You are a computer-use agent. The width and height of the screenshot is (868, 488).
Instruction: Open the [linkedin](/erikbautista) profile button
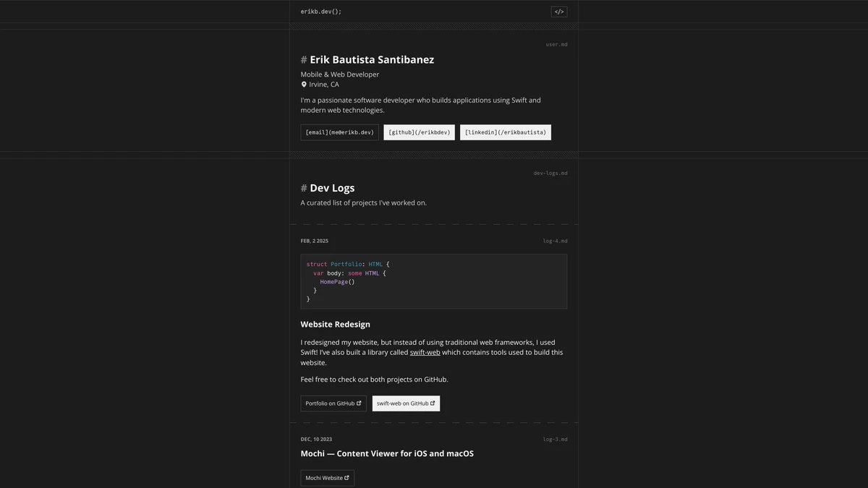(505, 132)
